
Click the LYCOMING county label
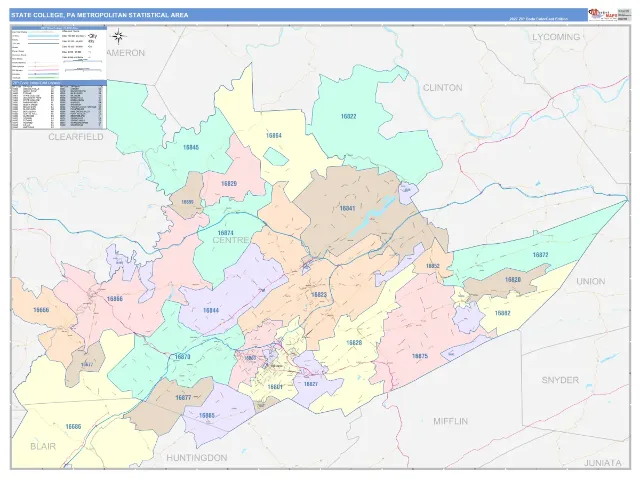click(556, 37)
